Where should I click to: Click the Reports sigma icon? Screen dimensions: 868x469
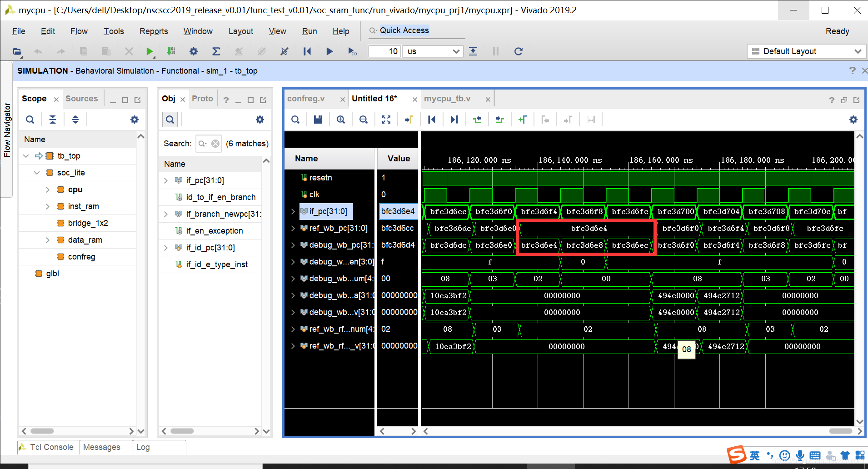(216, 51)
